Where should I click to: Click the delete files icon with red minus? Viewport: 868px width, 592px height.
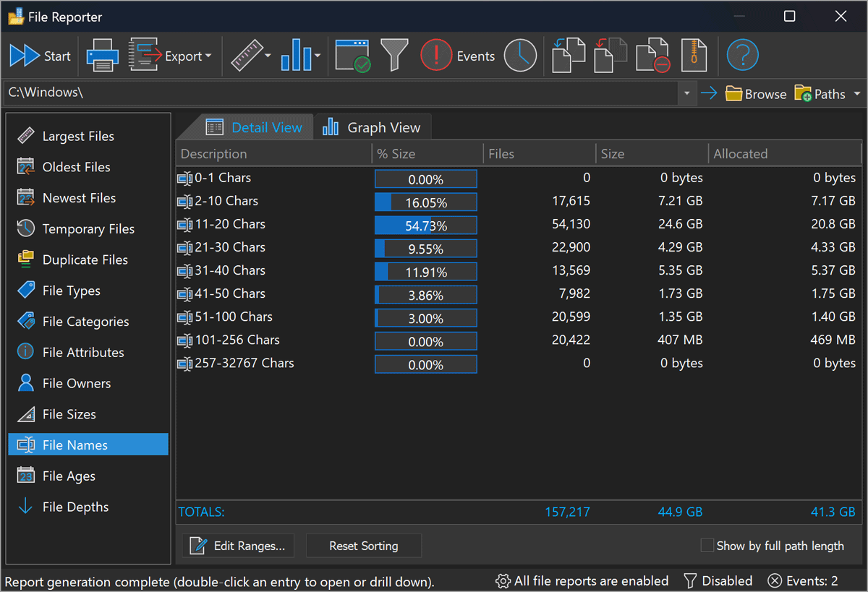tap(652, 56)
